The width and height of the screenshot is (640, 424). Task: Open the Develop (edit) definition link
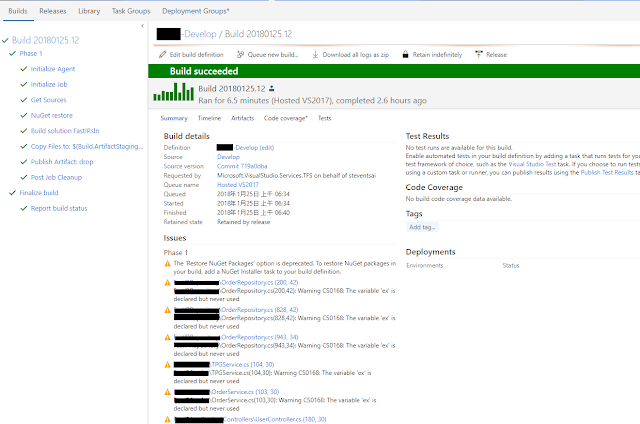(x=254, y=148)
